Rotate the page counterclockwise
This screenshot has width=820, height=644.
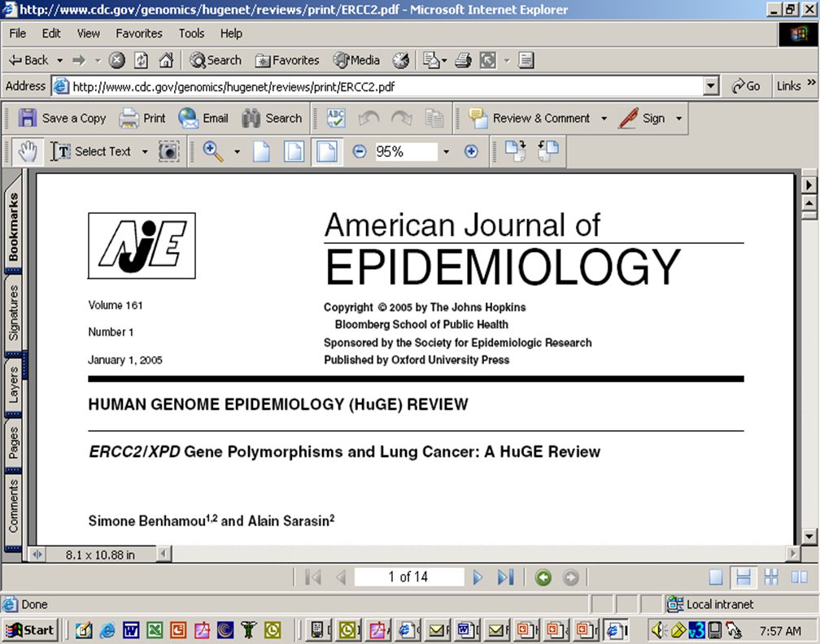(x=548, y=151)
